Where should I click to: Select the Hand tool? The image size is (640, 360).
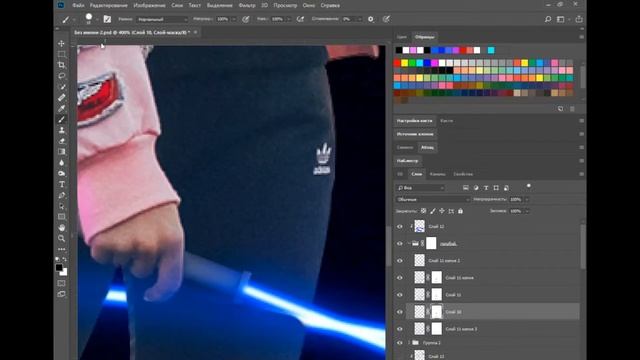click(62, 227)
